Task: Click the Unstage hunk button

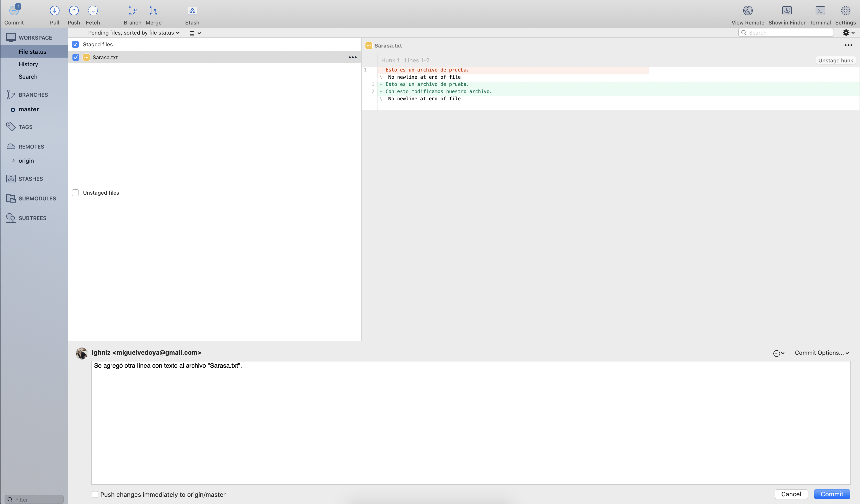Action: point(835,60)
